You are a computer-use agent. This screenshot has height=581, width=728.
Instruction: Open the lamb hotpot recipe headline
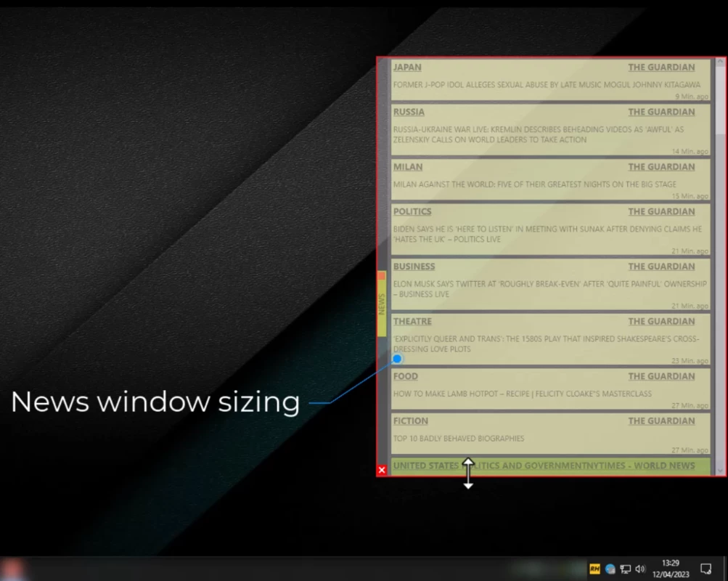(x=523, y=394)
